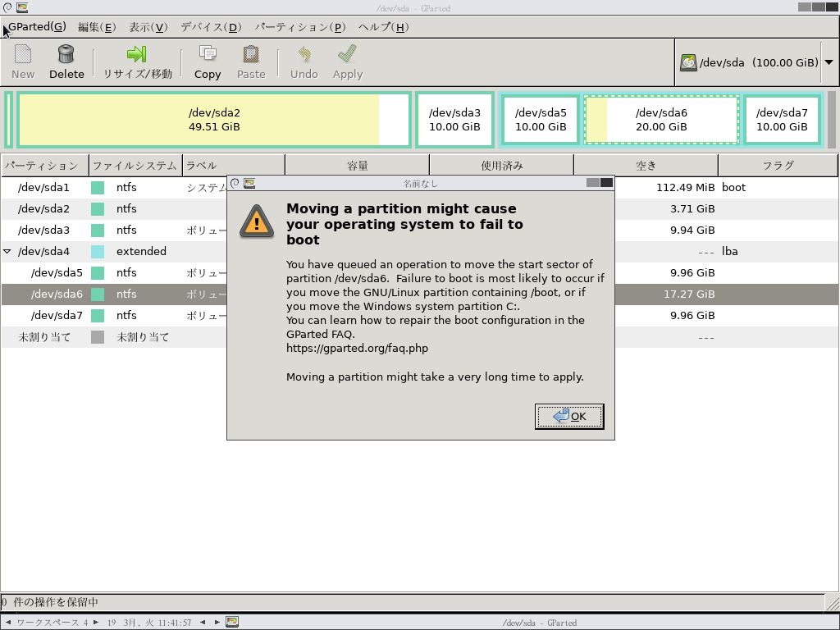Click the ファイルシステム column header
840x630 pixels.
click(135, 166)
